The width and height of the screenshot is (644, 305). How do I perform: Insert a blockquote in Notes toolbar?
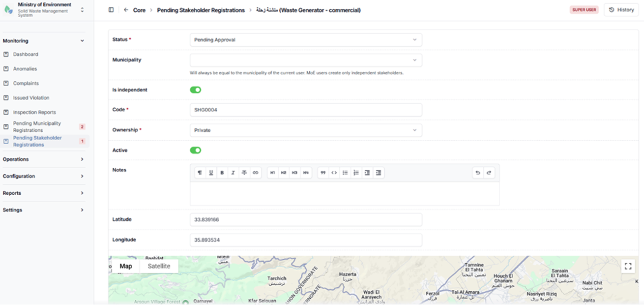click(323, 173)
